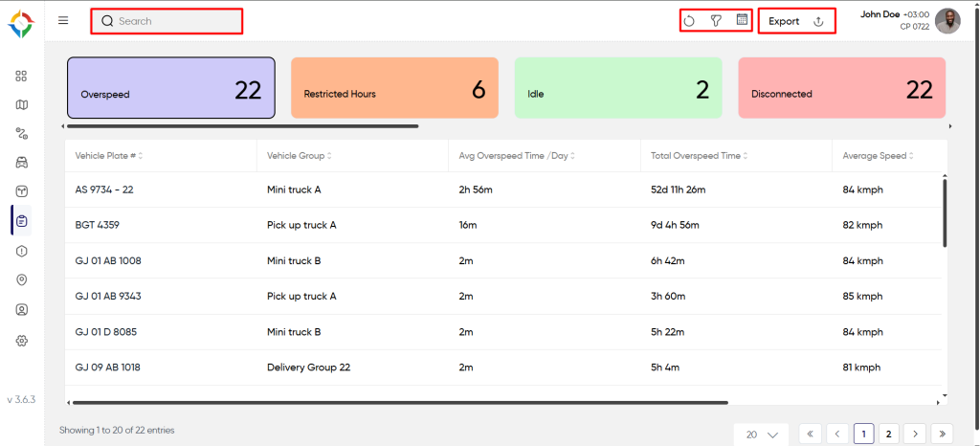Click the 85 kmph cell
980x446 pixels.
862,296
